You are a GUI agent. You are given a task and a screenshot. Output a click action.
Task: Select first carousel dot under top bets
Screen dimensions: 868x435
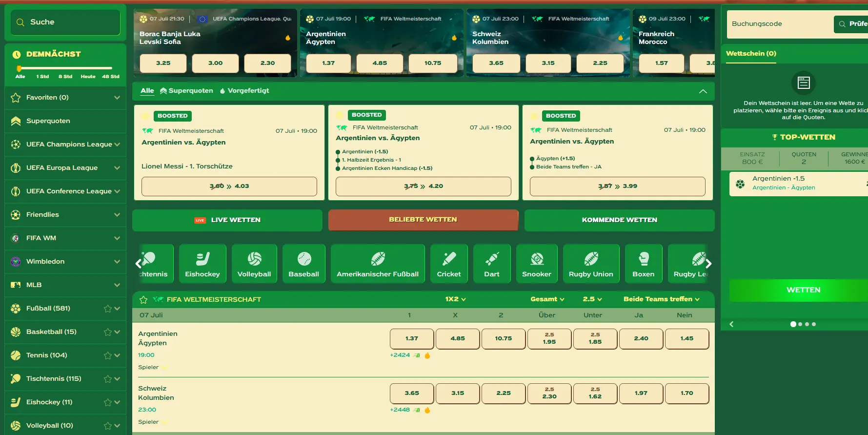(793, 324)
